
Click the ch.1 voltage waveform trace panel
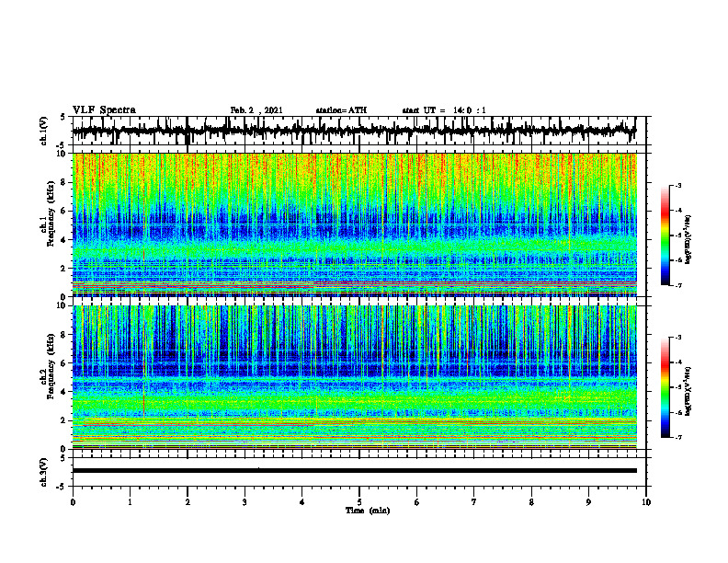point(358,131)
